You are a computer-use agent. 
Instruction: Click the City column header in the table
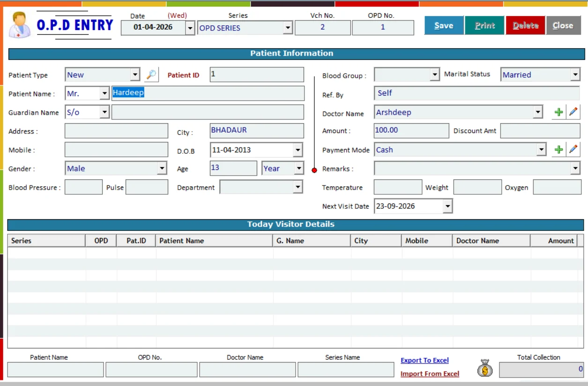pos(376,241)
